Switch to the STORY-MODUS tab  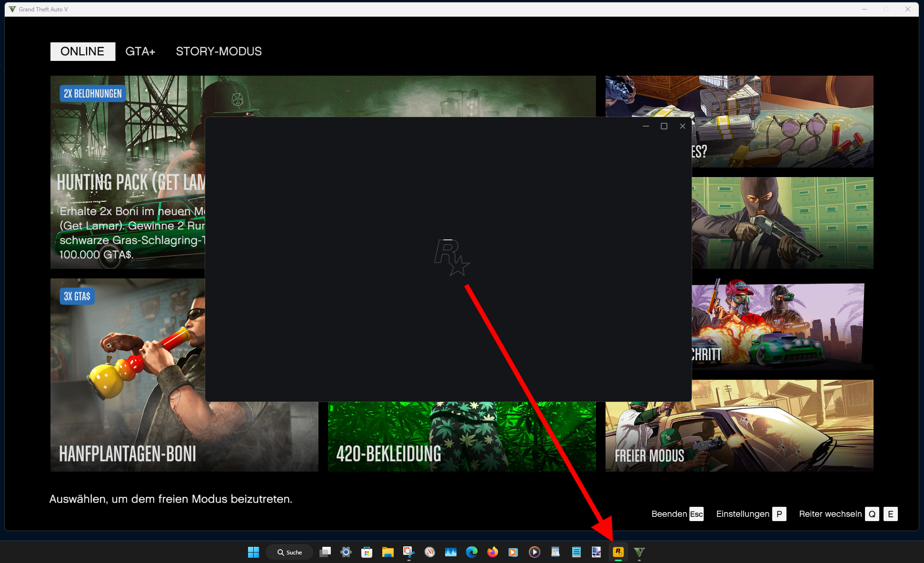(219, 51)
